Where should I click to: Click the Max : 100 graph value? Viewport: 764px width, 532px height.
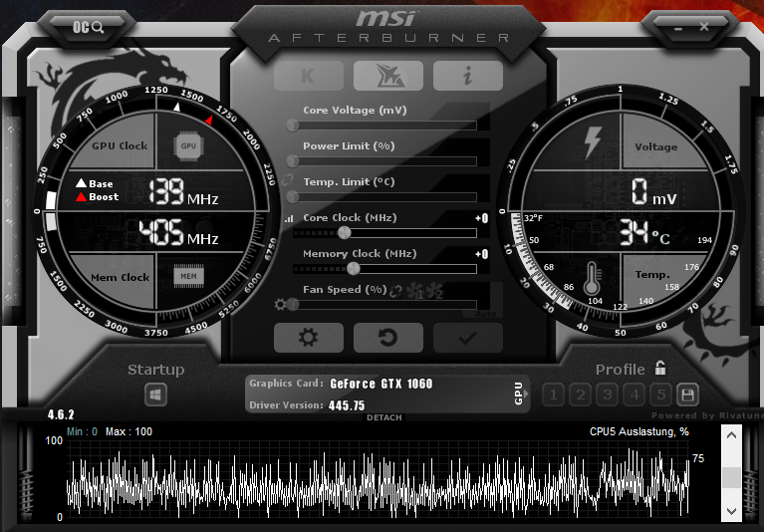coord(128,431)
